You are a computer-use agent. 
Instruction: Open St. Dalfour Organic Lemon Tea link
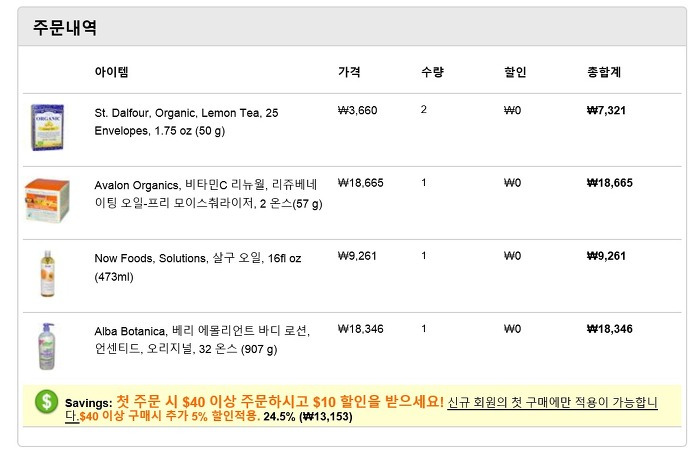point(186,122)
